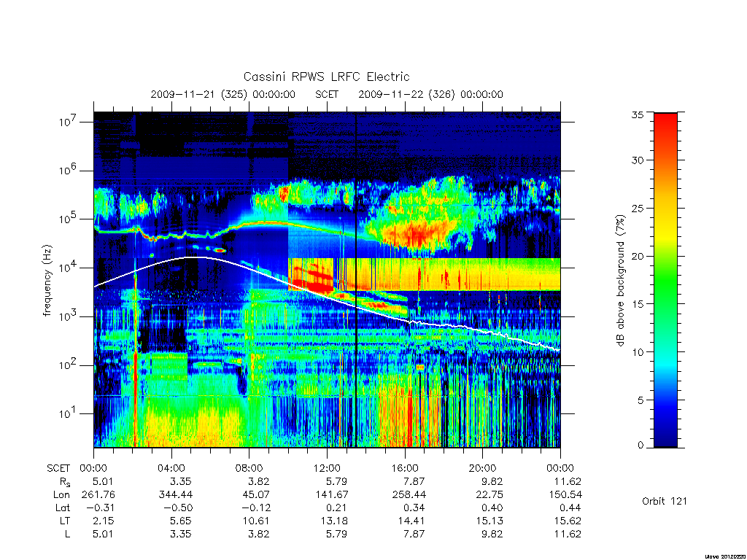This screenshot has width=747, height=560.
Task: Click the Lon value 22.75
Action: coord(489,495)
